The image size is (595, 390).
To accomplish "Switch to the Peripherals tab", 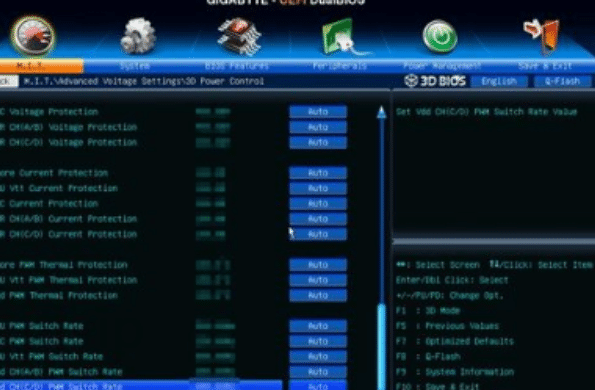I will pyautogui.click(x=340, y=66).
